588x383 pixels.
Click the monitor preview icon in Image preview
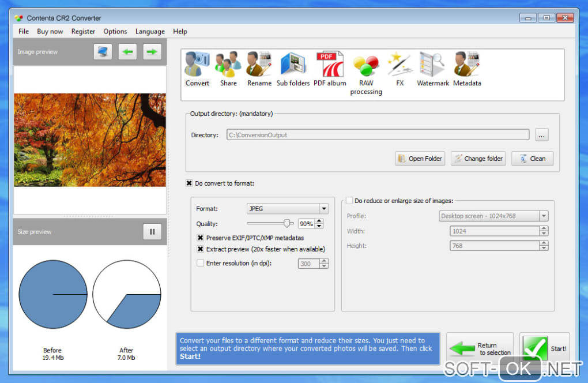click(103, 52)
